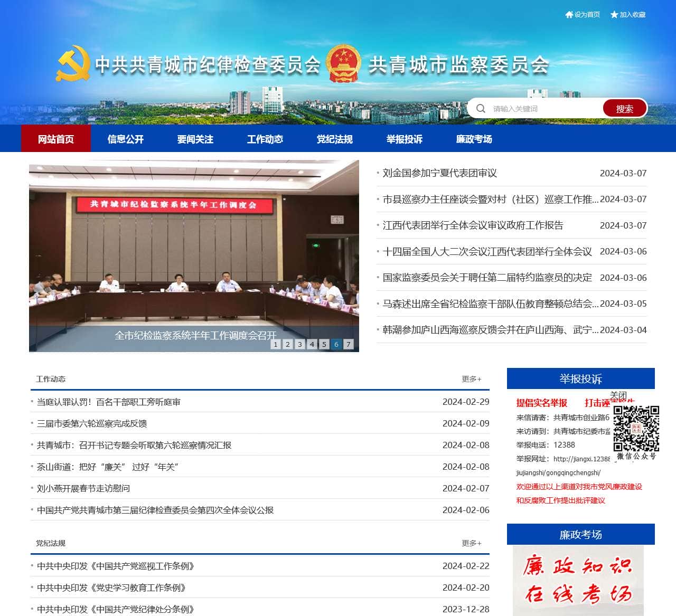Click the 廉政考场 sidebar panel header
The image size is (676, 616).
(x=581, y=534)
